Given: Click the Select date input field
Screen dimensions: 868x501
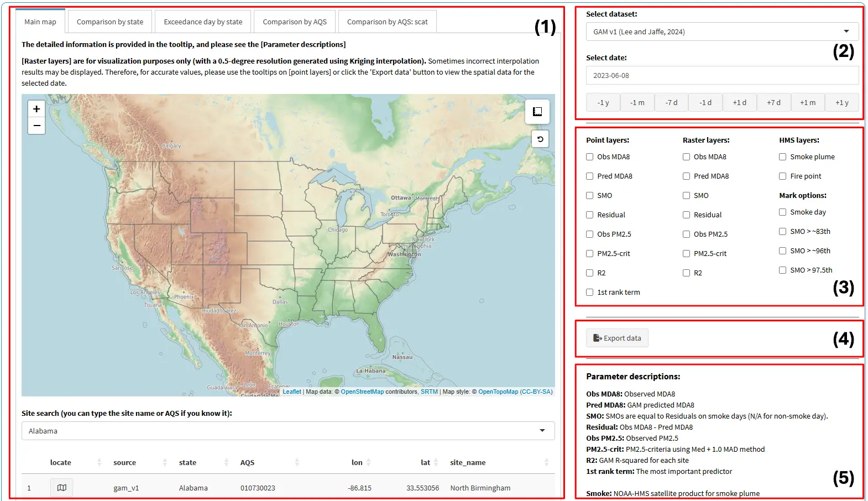Looking at the screenshot, I should [722, 75].
